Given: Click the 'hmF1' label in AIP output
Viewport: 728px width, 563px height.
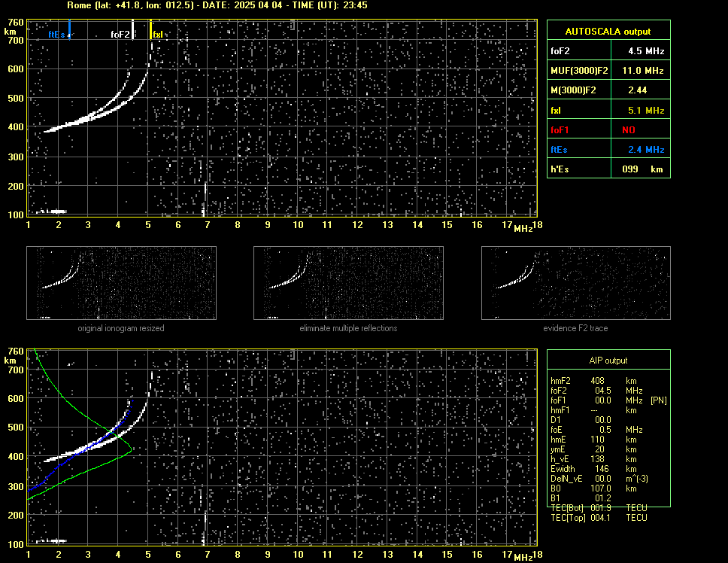Looking at the screenshot, I should [x=560, y=410].
